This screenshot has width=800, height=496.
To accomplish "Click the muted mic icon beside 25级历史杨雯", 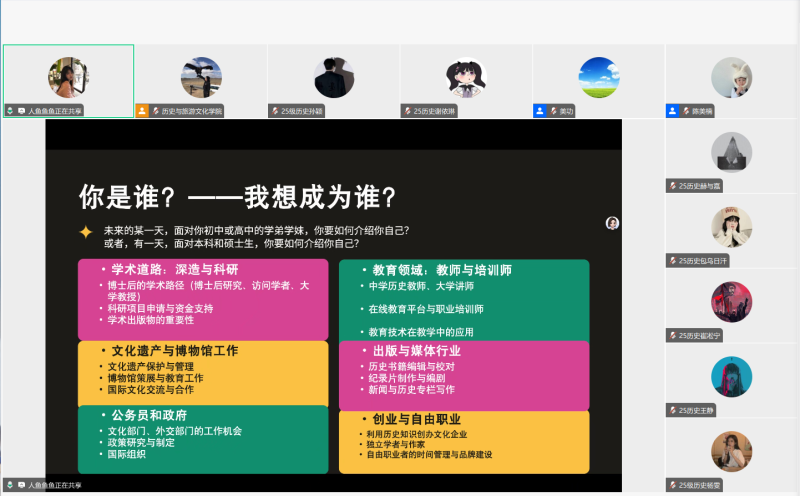I will (x=673, y=485).
